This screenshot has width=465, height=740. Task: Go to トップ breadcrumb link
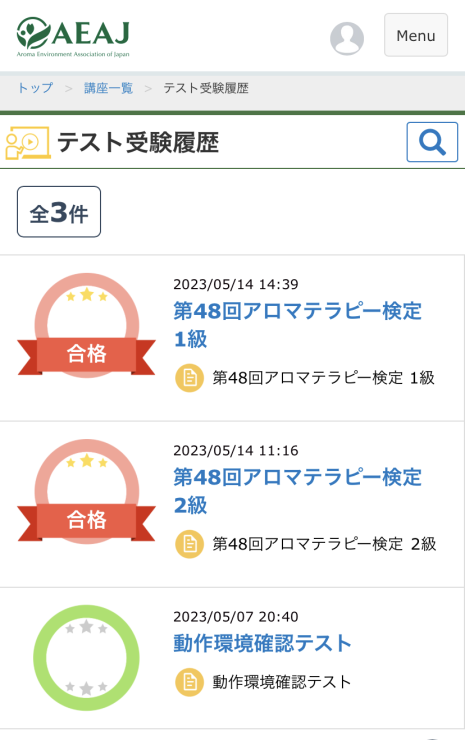point(35,88)
